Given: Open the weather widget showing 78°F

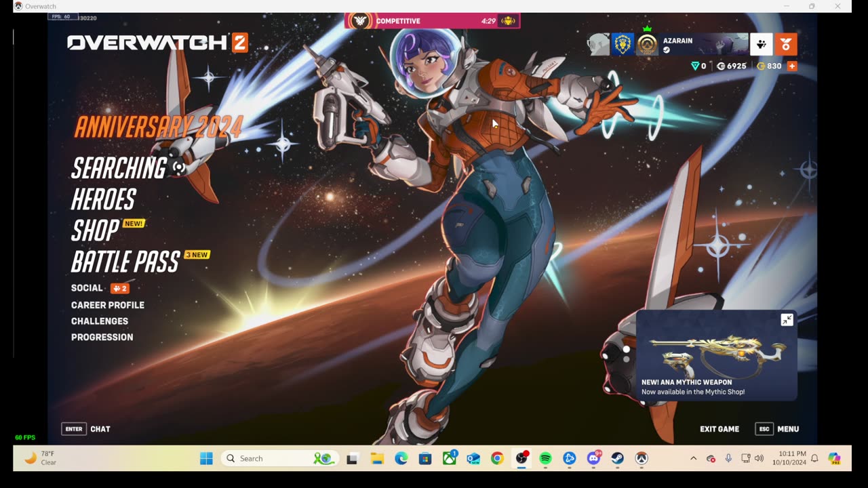Looking at the screenshot, I should tap(40, 458).
